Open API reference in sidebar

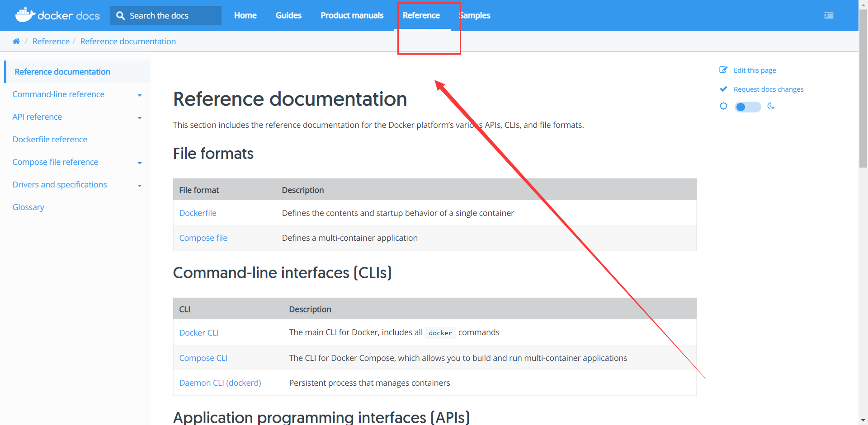click(37, 117)
